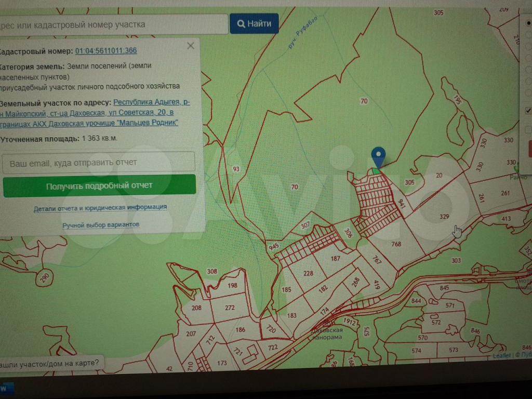
Task: Open Детали отчета и юридическая информация link
Action: tap(100, 208)
